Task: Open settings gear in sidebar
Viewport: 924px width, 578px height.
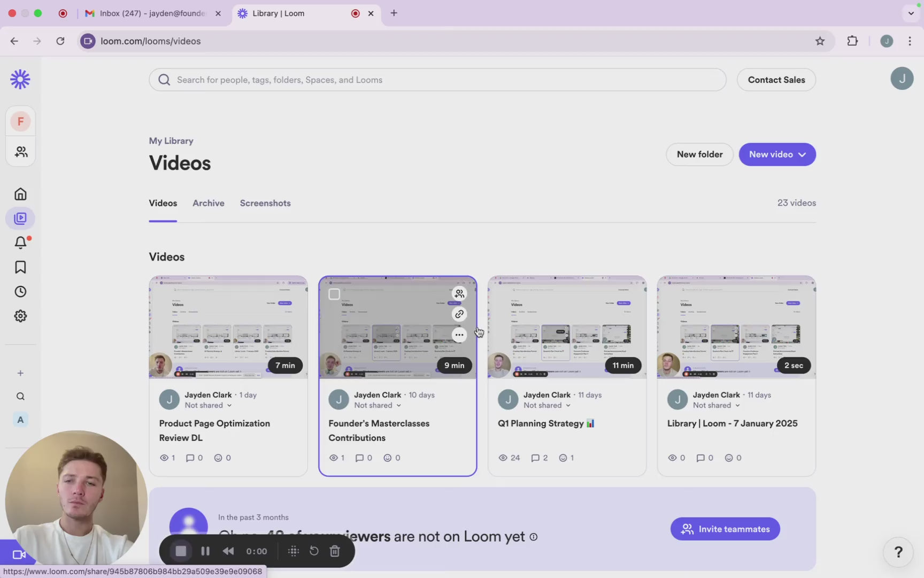Action: pos(20,316)
